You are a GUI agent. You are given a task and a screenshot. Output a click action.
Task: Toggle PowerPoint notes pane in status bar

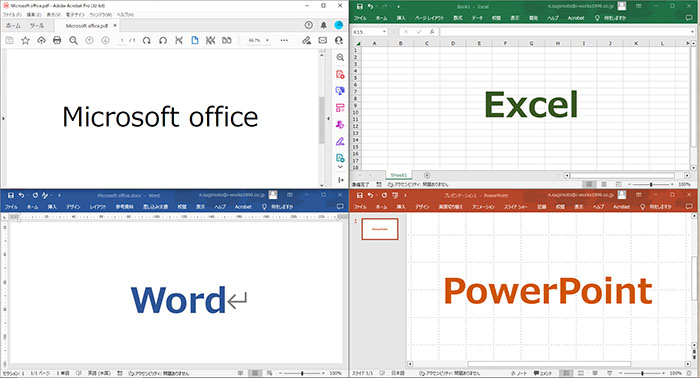pyautogui.click(x=519, y=373)
